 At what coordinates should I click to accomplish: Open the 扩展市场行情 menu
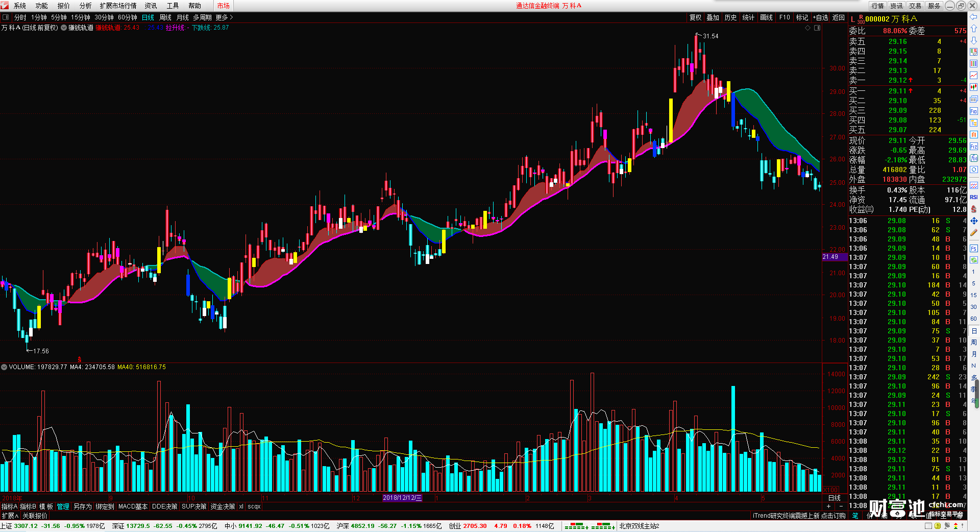point(118,6)
